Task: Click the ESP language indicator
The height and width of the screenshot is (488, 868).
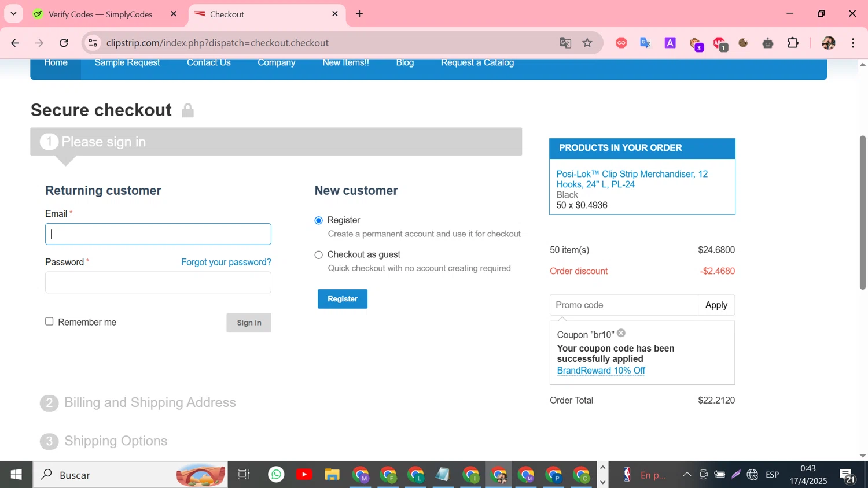Action: 773,475
